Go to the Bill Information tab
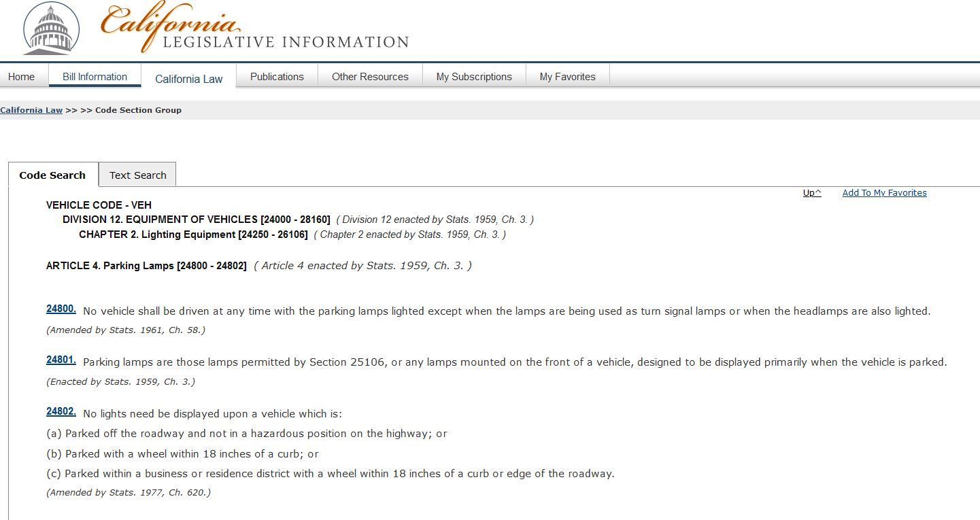This screenshot has height=520, width=980. [95, 77]
